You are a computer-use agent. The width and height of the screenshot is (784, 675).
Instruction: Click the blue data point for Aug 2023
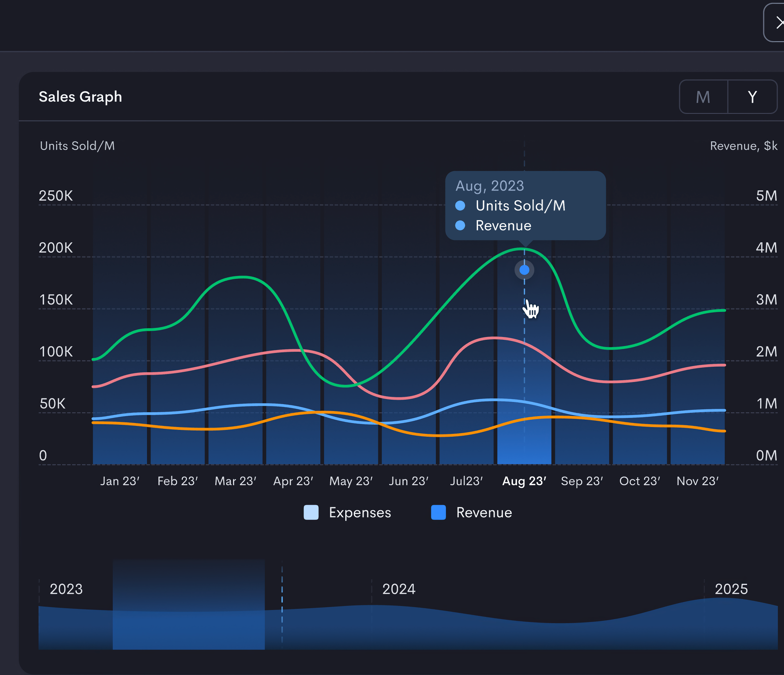tap(524, 270)
